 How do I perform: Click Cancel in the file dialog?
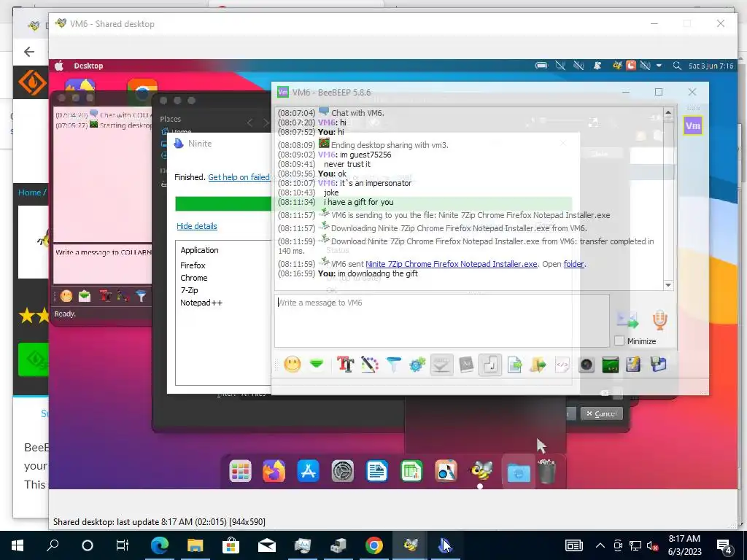point(602,413)
